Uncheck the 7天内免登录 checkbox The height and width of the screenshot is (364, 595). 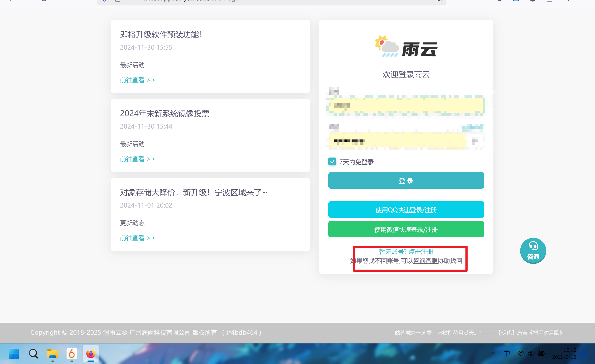click(x=332, y=162)
